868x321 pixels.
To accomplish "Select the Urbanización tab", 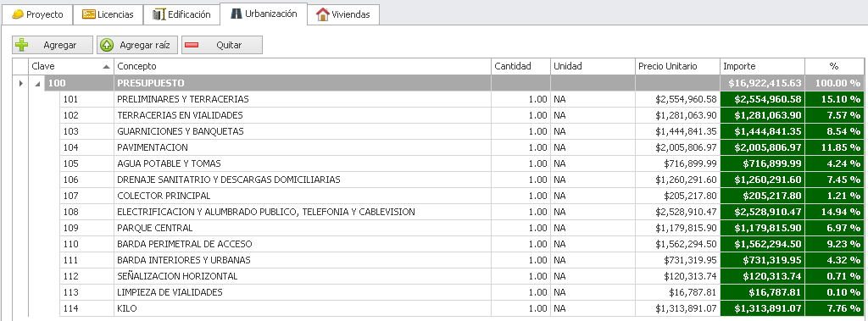I will 263,14.
